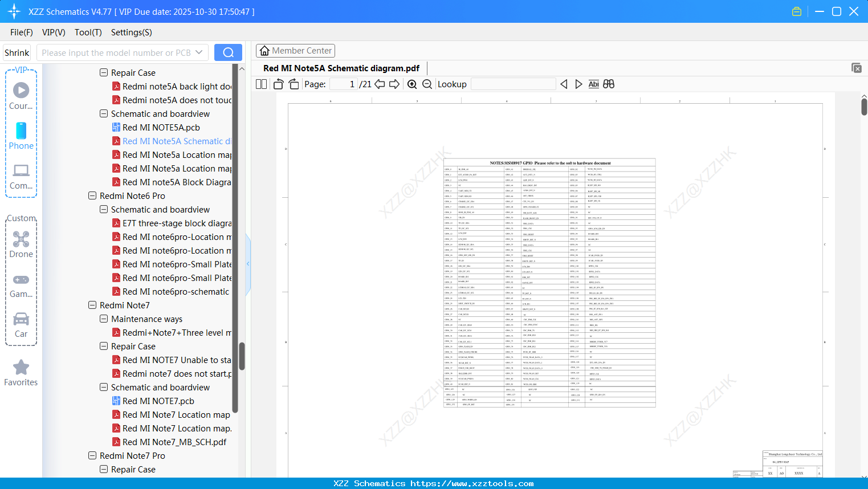Select the Red MI Note5A Schematic diagram.pdf tab
The image size is (868, 489).
341,68
